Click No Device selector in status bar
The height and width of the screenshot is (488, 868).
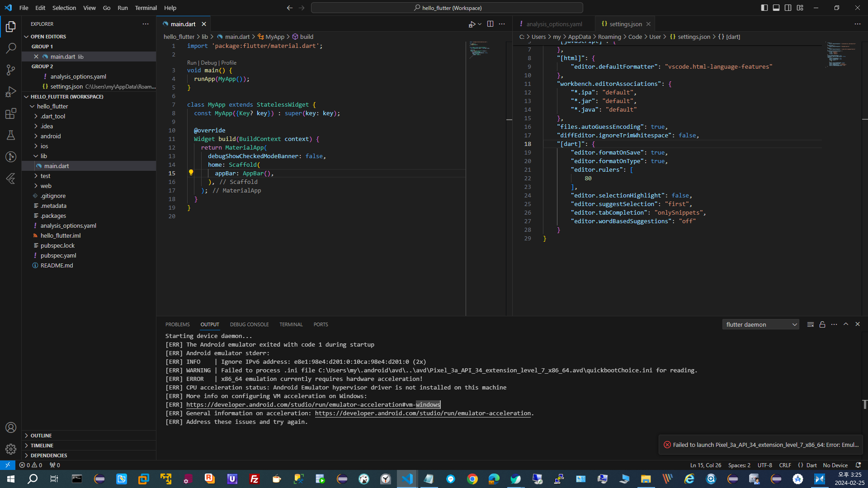click(835, 465)
